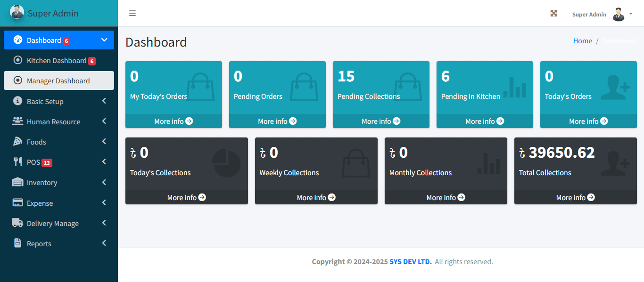
Task: Expand the Foods submenu arrow
Action: pyautogui.click(x=104, y=141)
